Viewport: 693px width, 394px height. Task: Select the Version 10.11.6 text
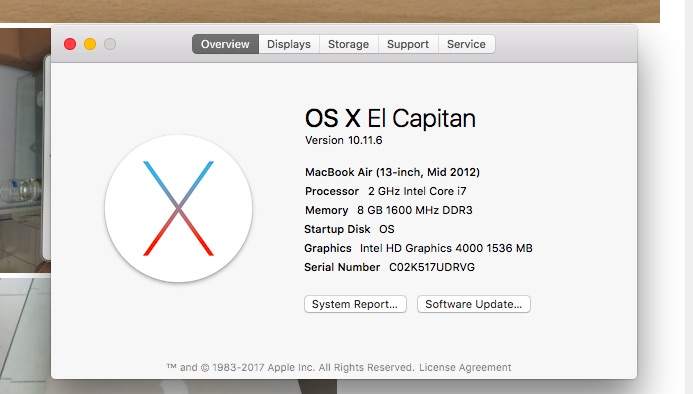click(x=343, y=140)
